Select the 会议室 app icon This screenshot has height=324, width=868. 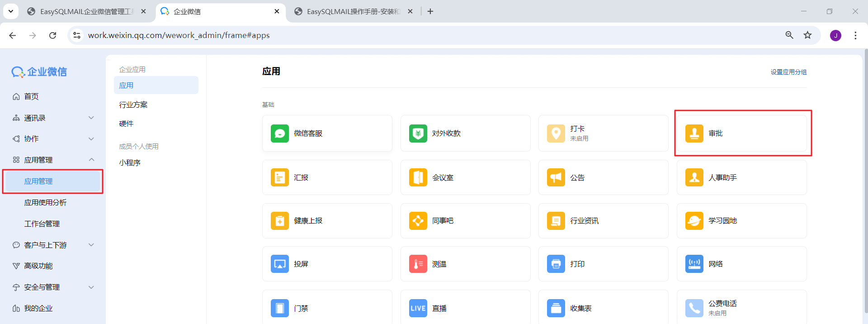418,177
